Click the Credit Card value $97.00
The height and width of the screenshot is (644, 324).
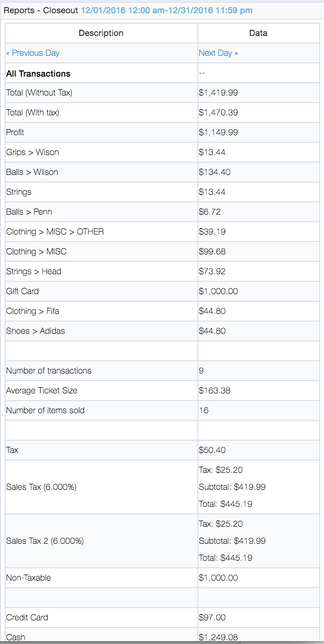213,618
